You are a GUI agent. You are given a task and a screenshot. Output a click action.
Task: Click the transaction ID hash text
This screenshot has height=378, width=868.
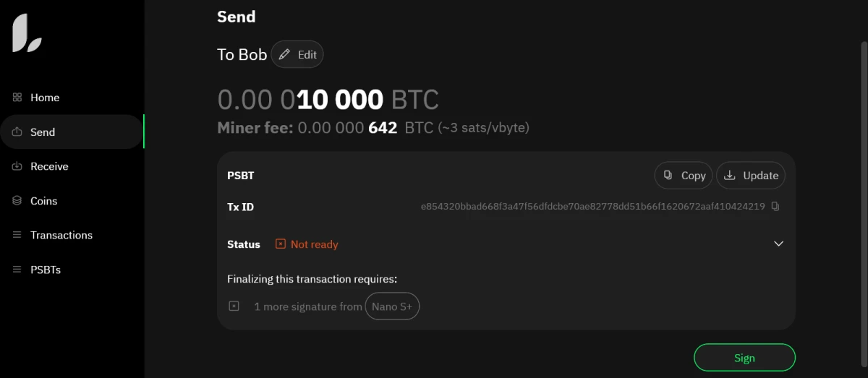click(x=592, y=207)
